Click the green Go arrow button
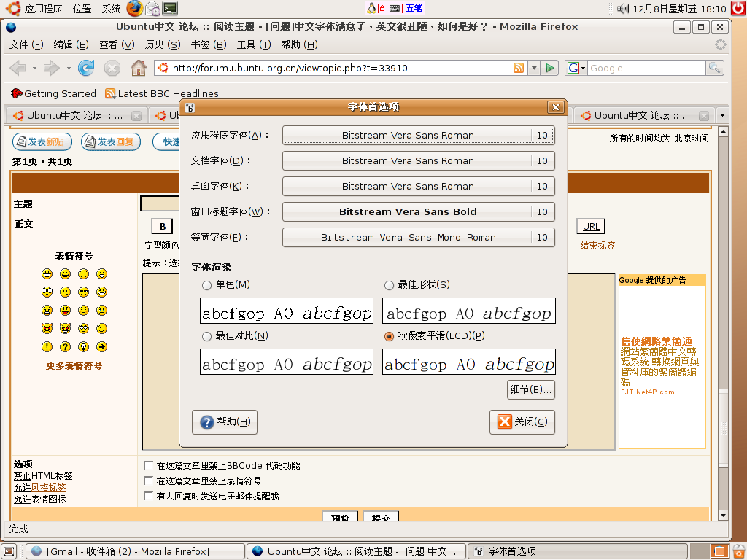This screenshot has height=560, width=747. tap(550, 68)
